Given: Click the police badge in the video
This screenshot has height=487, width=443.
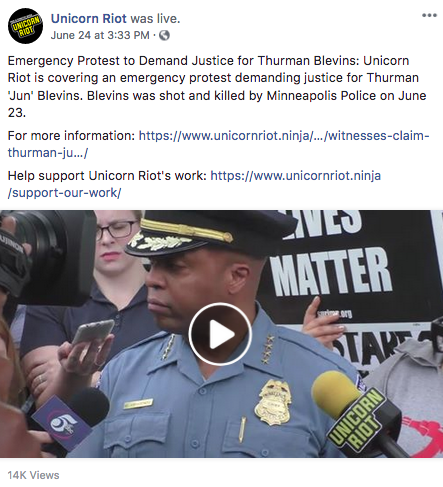Looking at the screenshot, I should click(273, 402).
